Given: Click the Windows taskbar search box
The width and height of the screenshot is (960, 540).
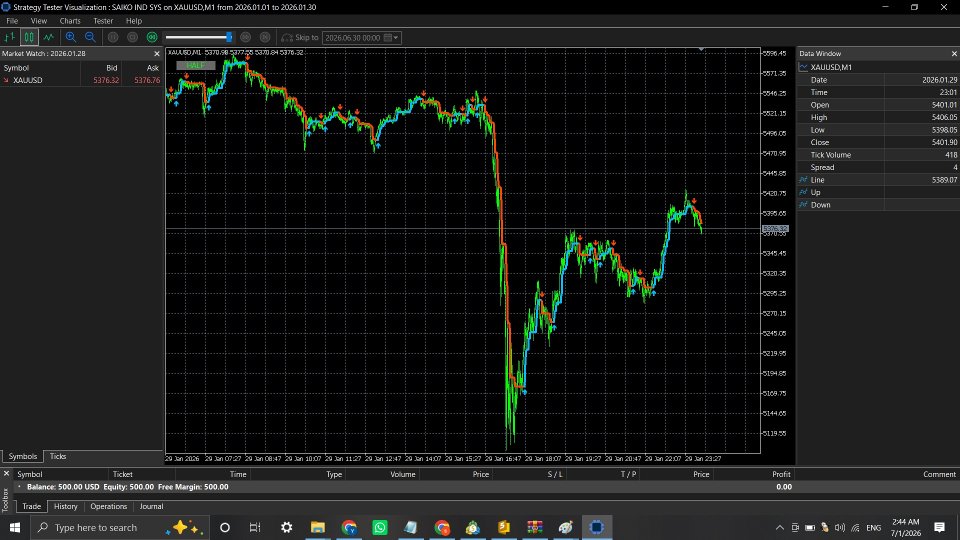Looking at the screenshot, I should pos(119,527).
